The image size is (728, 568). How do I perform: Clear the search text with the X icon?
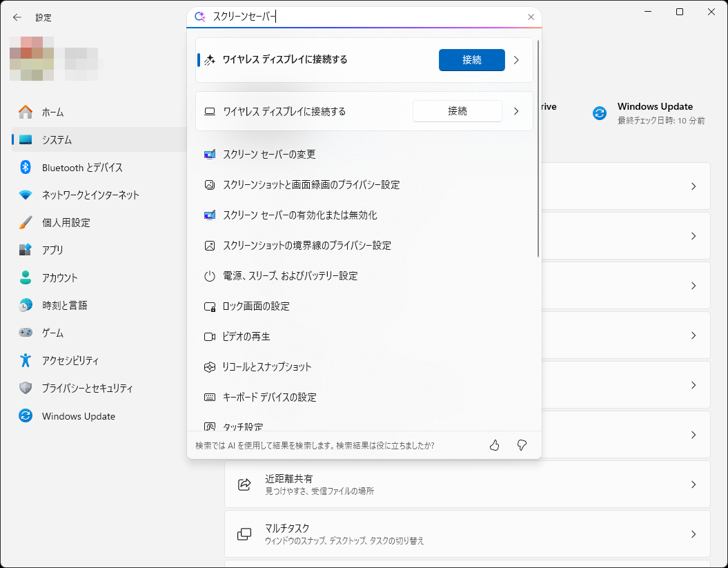point(531,17)
